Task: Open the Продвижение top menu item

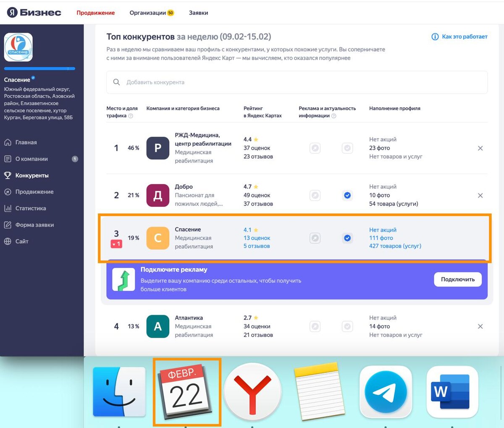Action: 96,13
